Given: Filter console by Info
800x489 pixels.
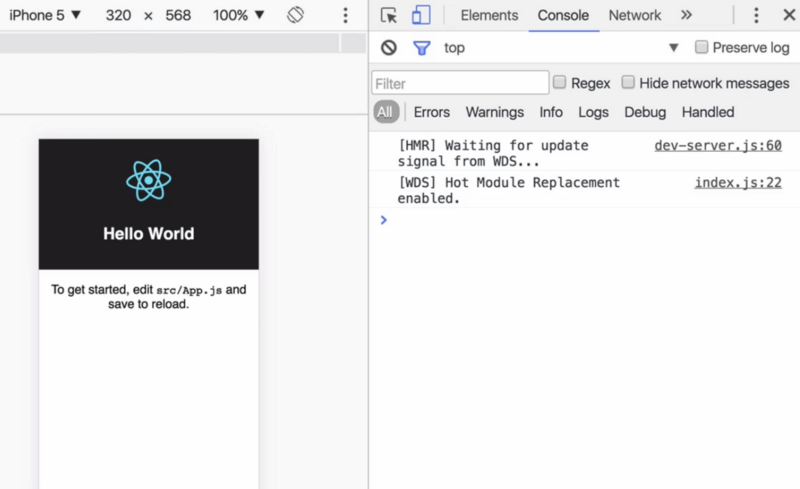Looking at the screenshot, I should [551, 112].
